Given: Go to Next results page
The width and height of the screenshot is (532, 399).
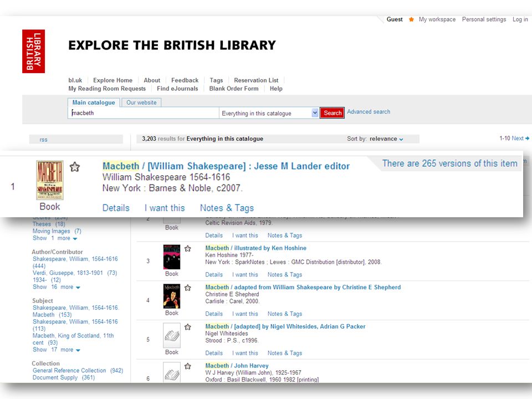Looking at the screenshot, I should click(x=518, y=138).
